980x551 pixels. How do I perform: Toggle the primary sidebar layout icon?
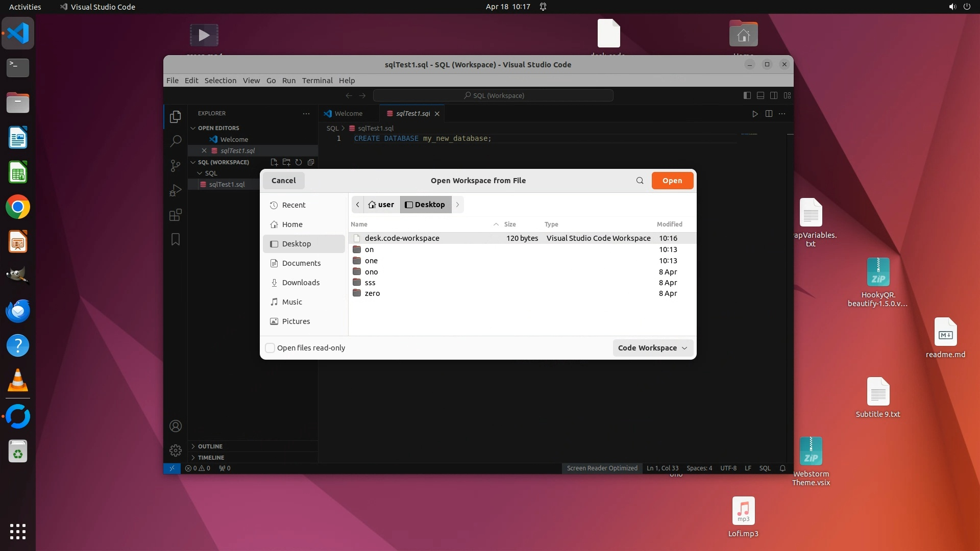747,95
